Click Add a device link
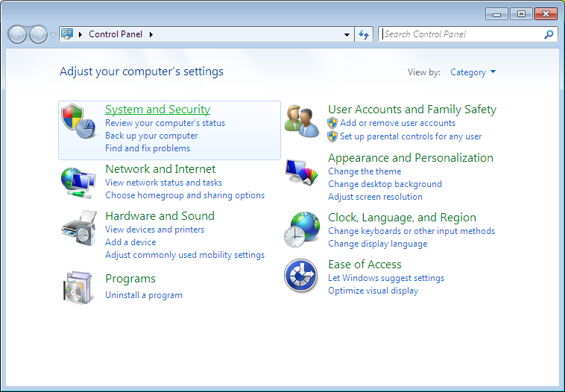565x392 pixels. [x=130, y=242]
